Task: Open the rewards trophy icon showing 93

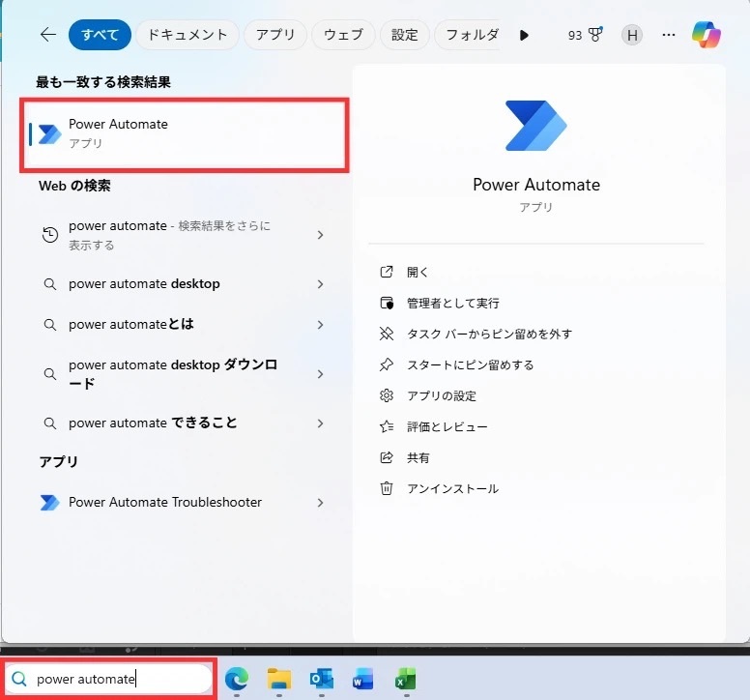Action: click(595, 35)
